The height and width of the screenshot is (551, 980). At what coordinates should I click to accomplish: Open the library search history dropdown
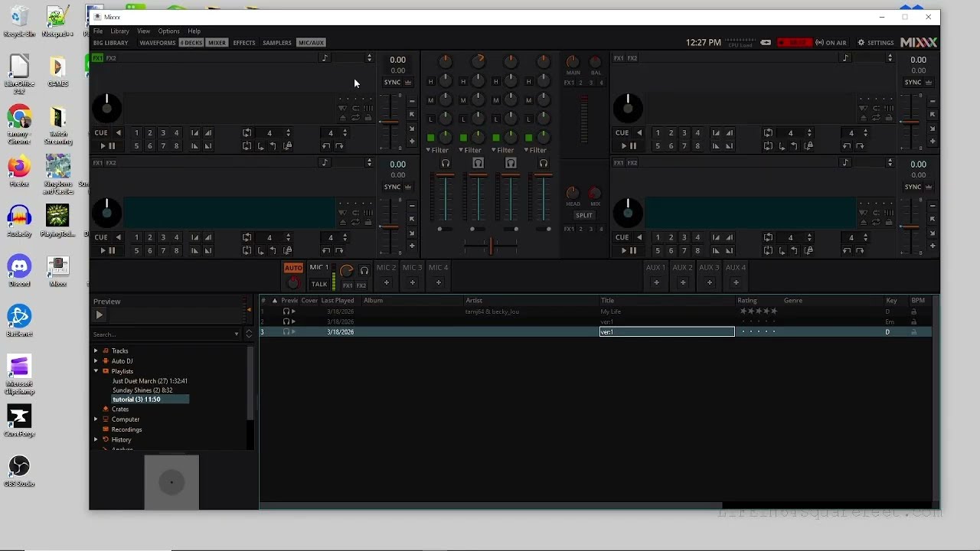tap(236, 334)
